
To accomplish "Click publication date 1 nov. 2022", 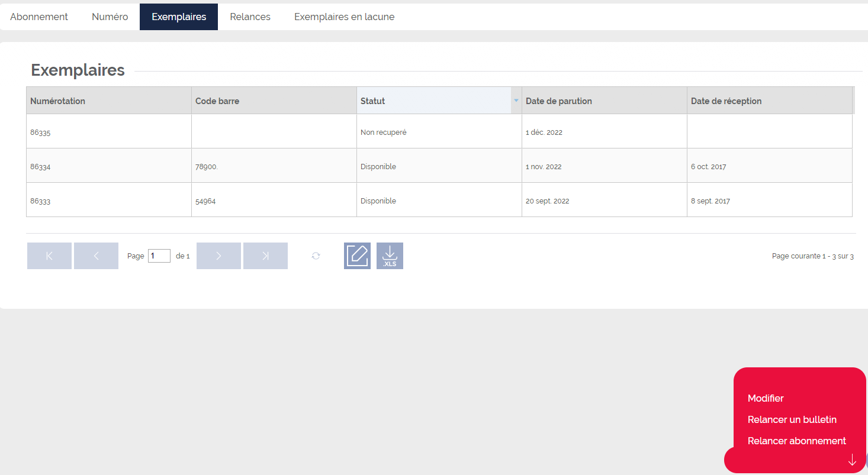I will click(604, 166).
